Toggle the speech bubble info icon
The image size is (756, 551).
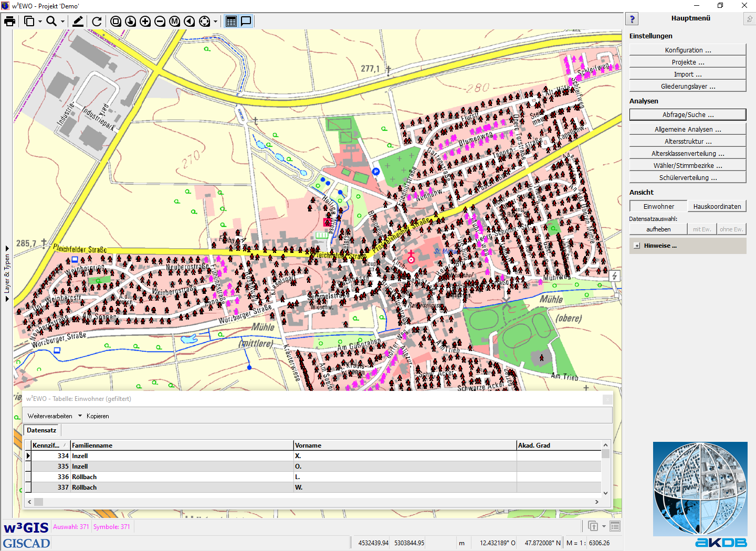click(x=246, y=21)
